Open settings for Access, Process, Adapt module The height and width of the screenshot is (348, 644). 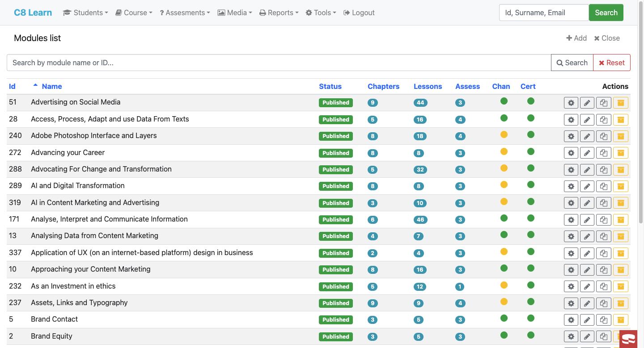coord(571,120)
